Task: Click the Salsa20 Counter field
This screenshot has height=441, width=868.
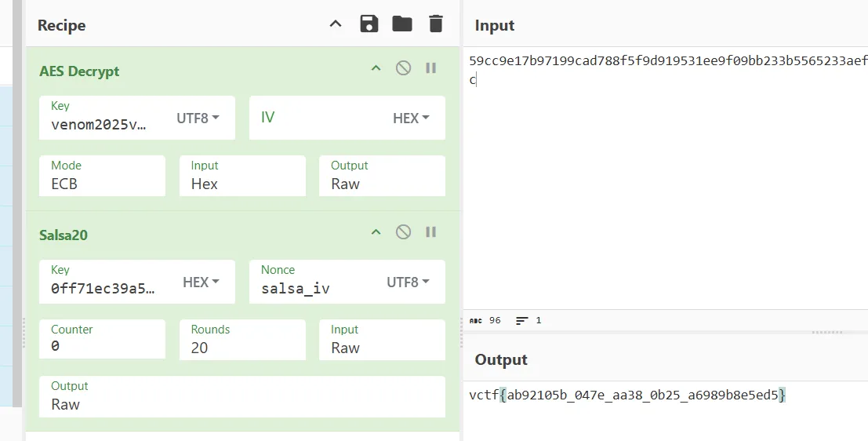Action: (102, 347)
